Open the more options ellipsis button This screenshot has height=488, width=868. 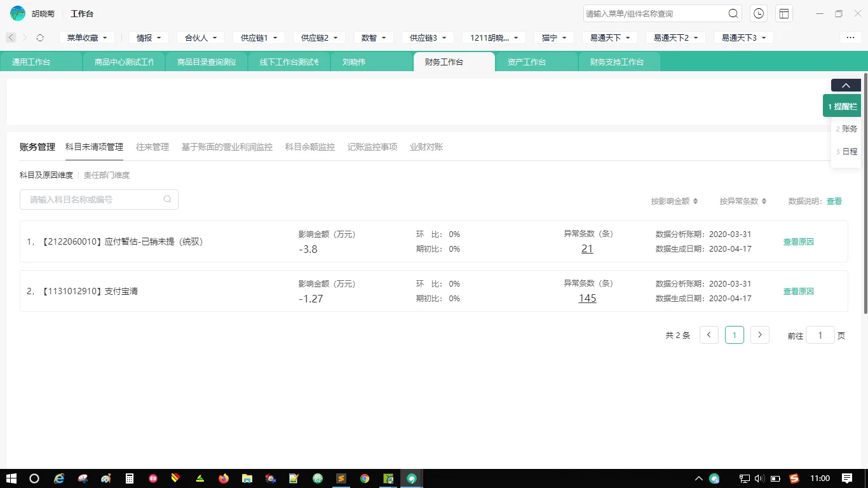[850, 37]
